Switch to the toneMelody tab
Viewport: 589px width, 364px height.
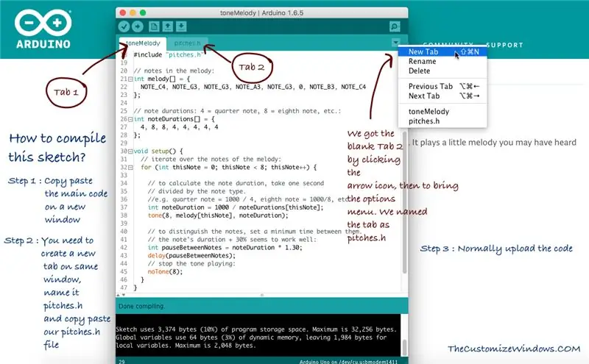[x=143, y=43]
